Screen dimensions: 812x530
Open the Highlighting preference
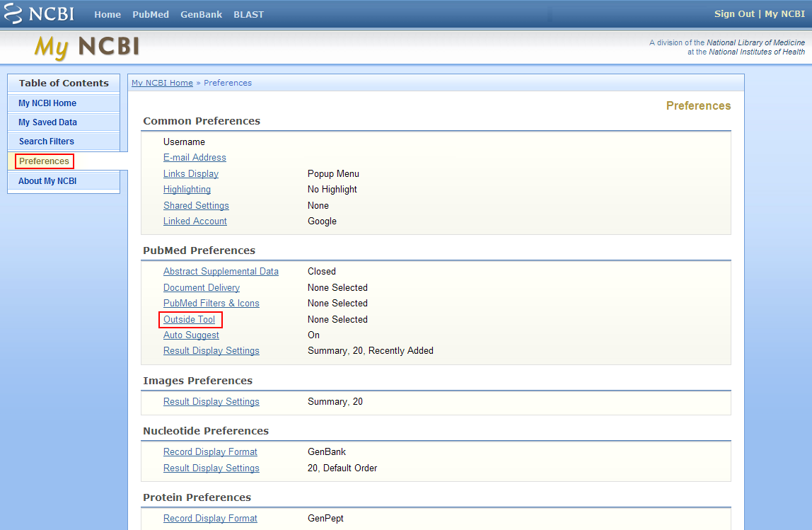click(187, 190)
